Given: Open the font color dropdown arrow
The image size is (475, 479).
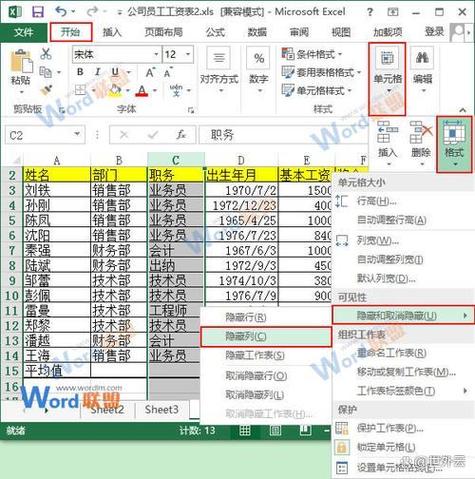Looking at the screenshot, I should (x=155, y=90).
